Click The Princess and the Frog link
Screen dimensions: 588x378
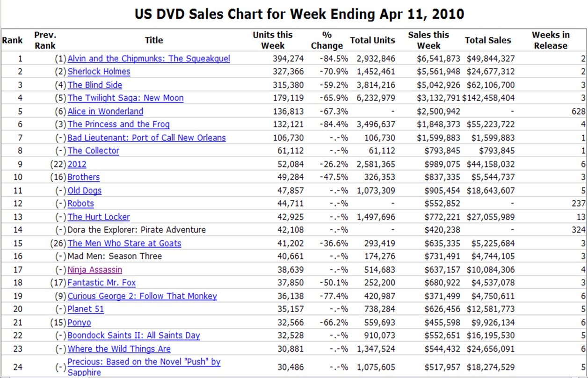pyautogui.click(x=118, y=124)
